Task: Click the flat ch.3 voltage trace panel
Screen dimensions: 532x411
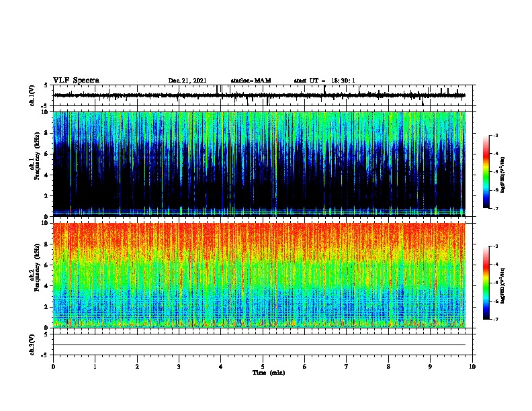Action: click(263, 345)
